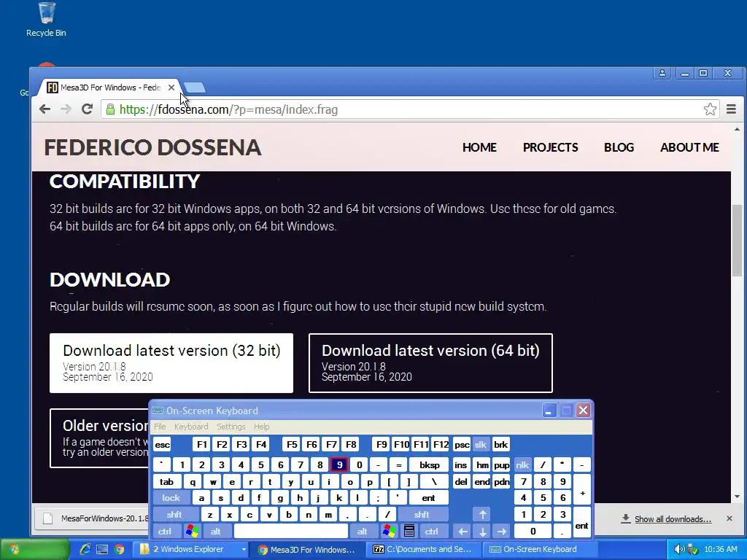Toggle the caps lock key
The height and width of the screenshot is (560, 747).
tap(171, 498)
